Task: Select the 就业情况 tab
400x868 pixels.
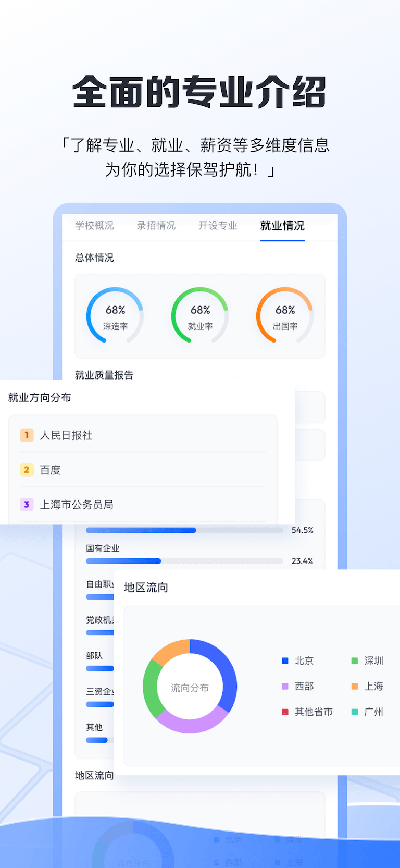Action: click(282, 226)
